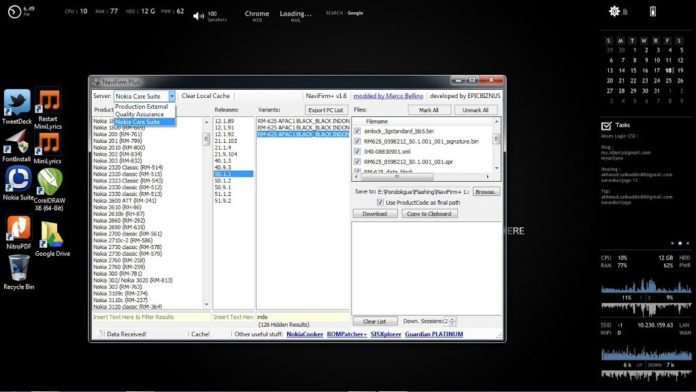The image size is (696, 392).
Task: Disable Use ProductCode as final path
Action: (x=380, y=202)
